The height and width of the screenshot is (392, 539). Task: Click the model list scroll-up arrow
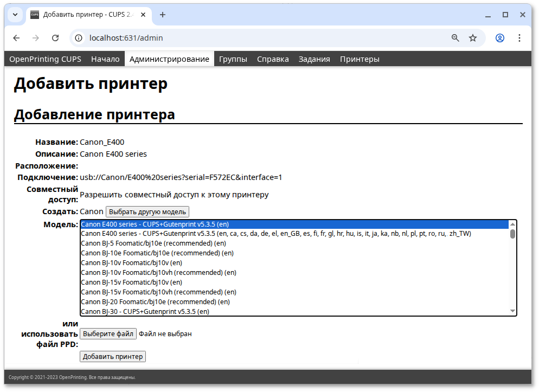click(x=512, y=224)
